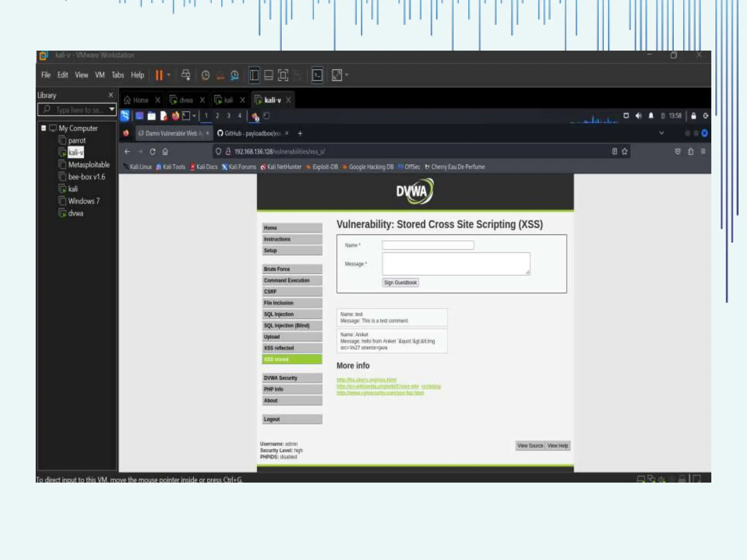Switch to Kali workspace 2
Screen dimensions: 747x560
[217, 116]
